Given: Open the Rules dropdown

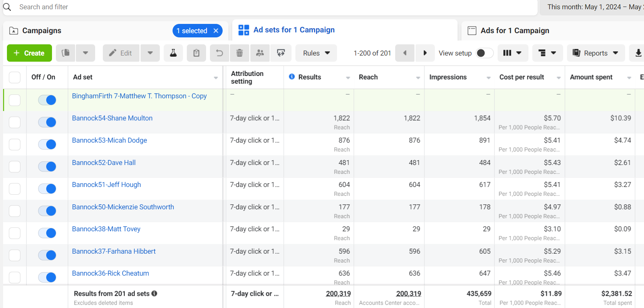Looking at the screenshot, I should click(x=316, y=53).
